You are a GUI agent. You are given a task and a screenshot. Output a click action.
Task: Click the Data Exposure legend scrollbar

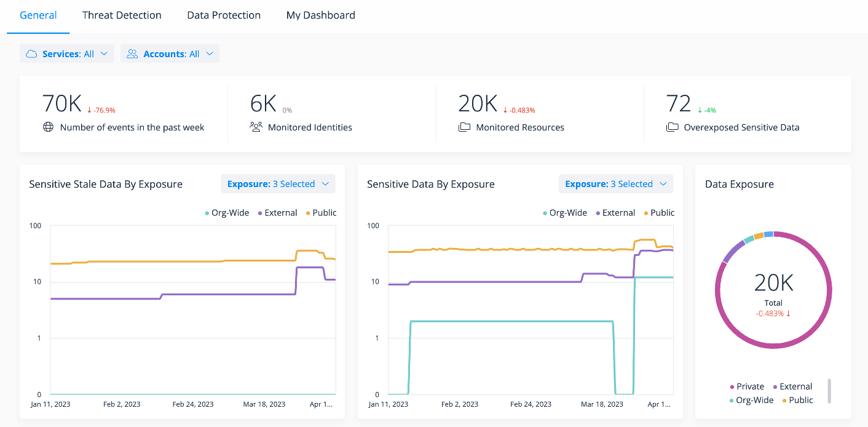[829, 391]
